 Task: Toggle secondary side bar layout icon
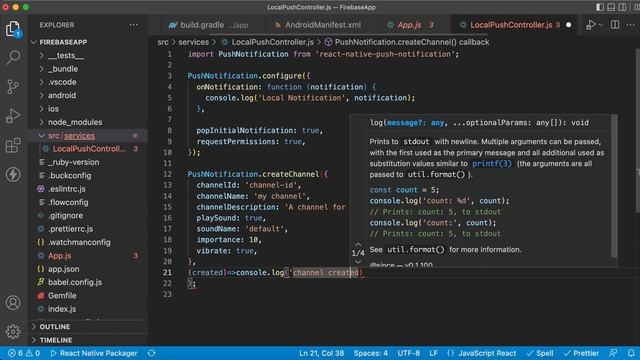(x=622, y=7)
